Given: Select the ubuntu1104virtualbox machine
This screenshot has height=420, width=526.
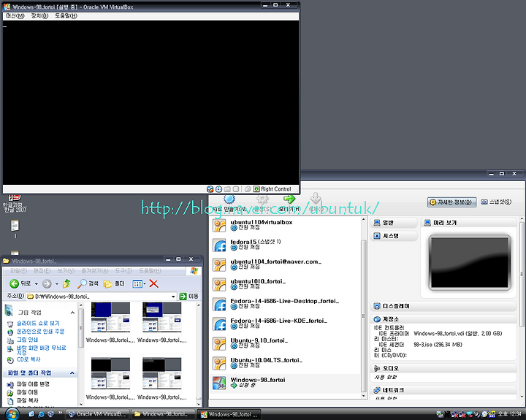Looking at the screenshot, I should coord(286,225).
